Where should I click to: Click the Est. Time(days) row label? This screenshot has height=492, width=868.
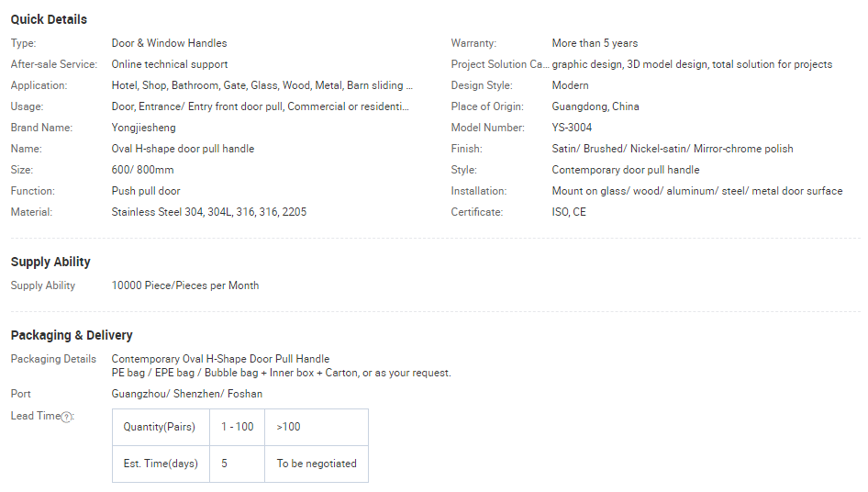point(161,464)
